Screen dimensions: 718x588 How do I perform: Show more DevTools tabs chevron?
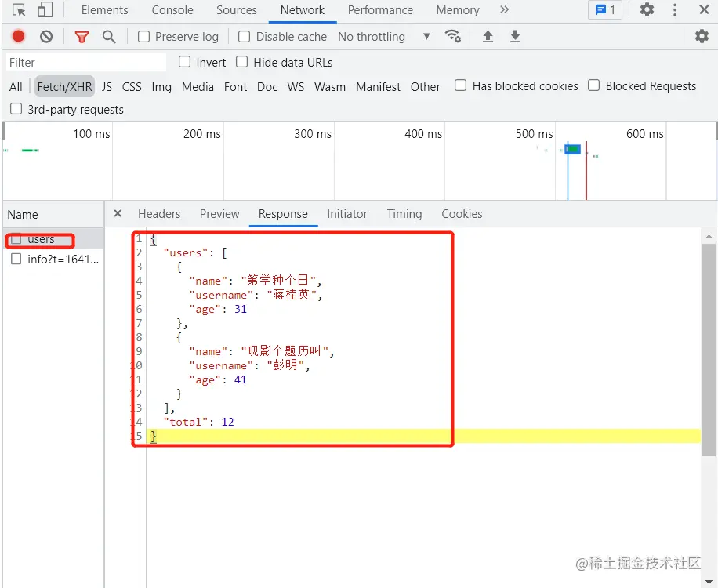tap(504, 9)
